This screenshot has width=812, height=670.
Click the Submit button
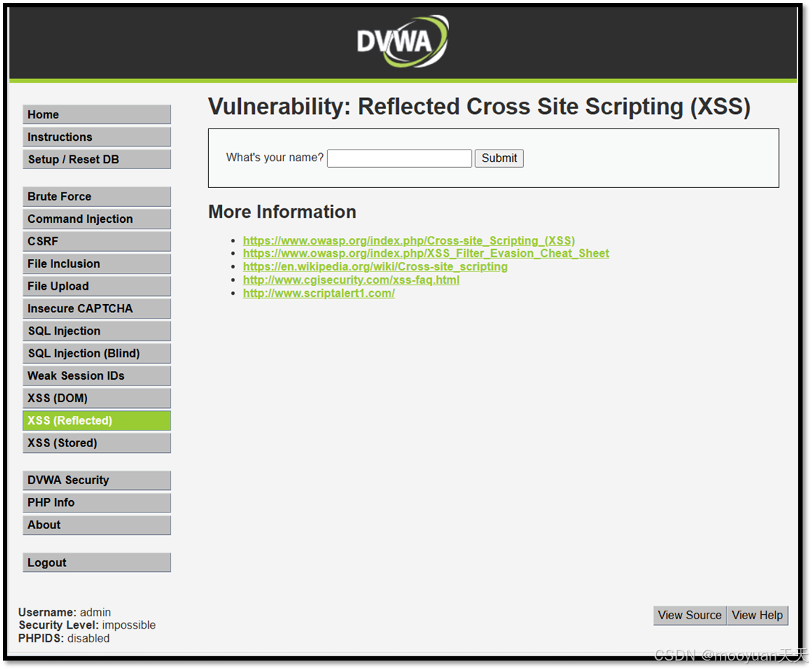click(x=499, y=158)
